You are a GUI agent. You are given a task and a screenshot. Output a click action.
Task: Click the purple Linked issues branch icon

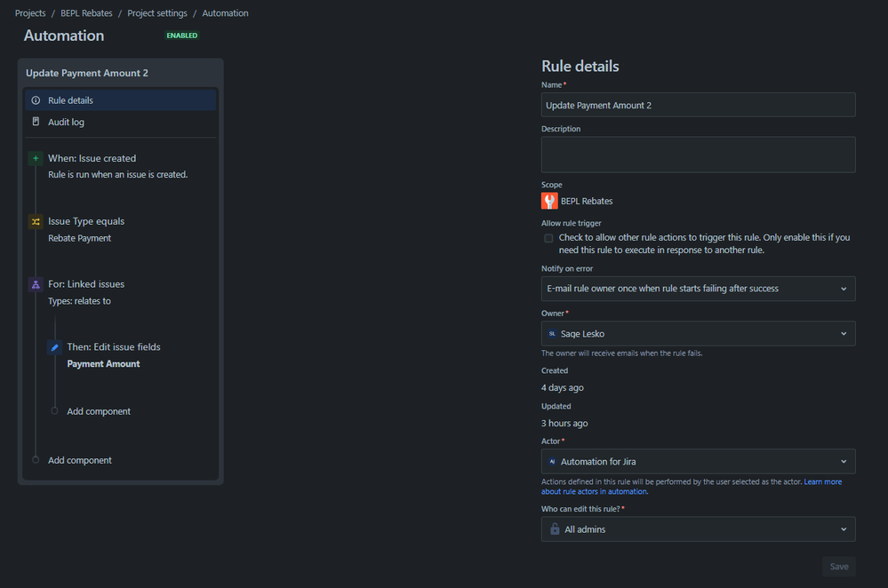(36, 284)
